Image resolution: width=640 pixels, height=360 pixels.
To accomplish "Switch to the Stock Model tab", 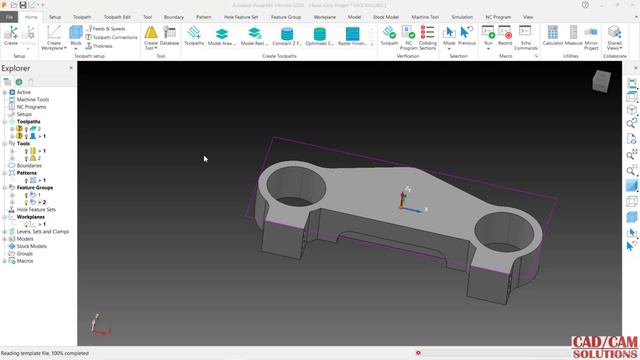I will (x=386, y=17).
